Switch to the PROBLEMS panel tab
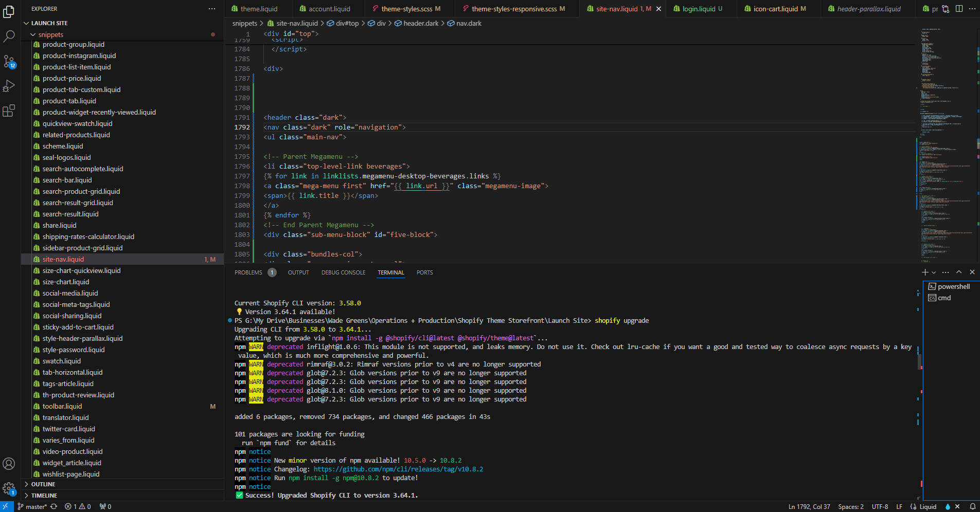This screenshot has height=512, width=980. tap(248, 272)
